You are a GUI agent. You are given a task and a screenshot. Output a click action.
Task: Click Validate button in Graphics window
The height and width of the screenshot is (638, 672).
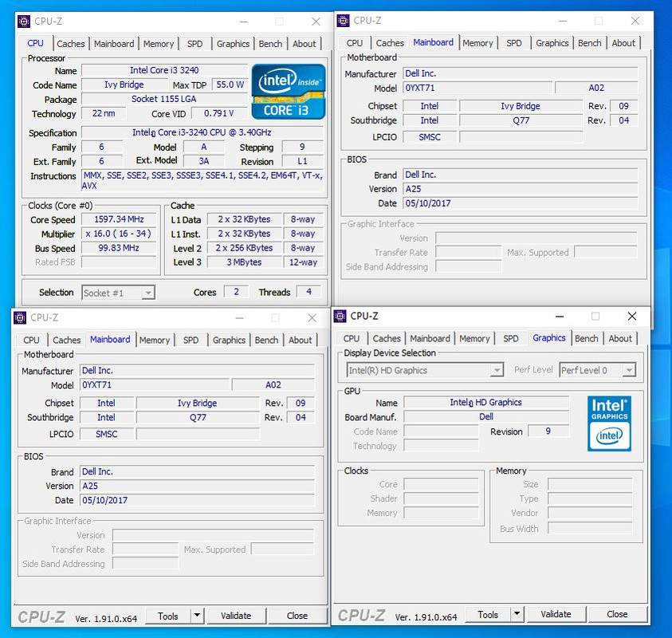coord(556,614)
